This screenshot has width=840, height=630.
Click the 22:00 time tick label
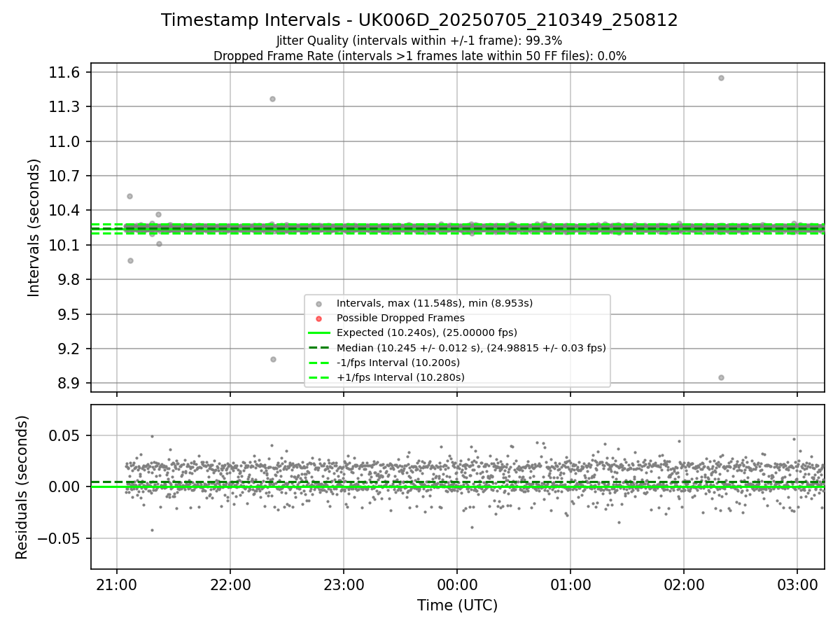[230, 584]
